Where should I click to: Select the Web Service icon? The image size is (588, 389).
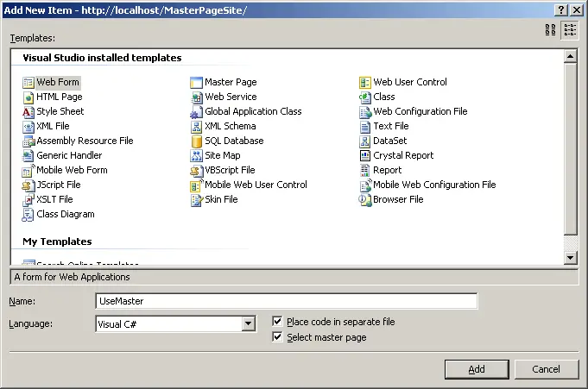pos(196,97)
